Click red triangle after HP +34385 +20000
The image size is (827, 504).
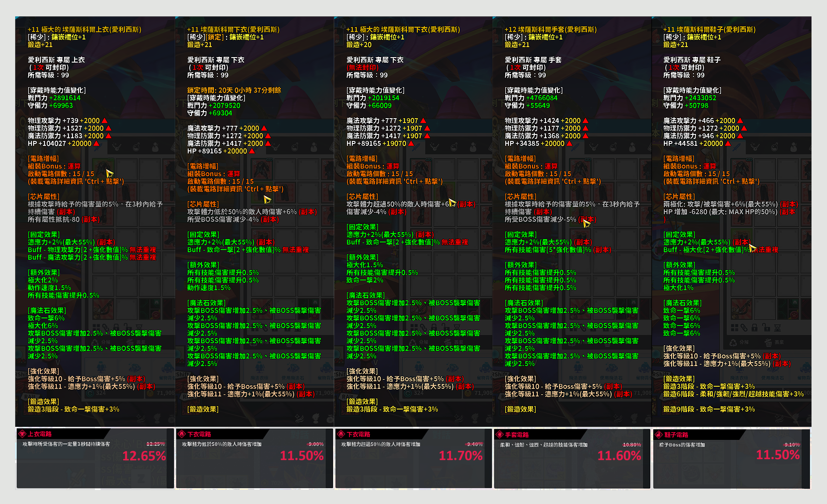coord(569,143)
